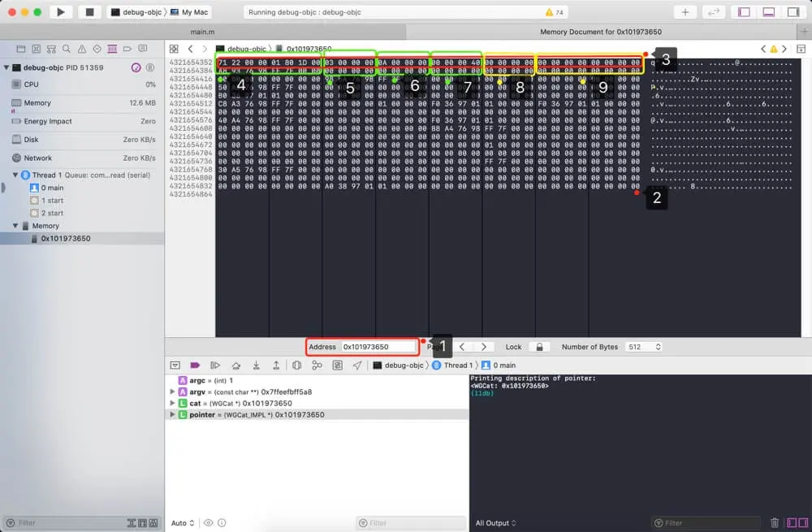Select the Debug navigator icon
812x532 pixels.
click(112, 49)
